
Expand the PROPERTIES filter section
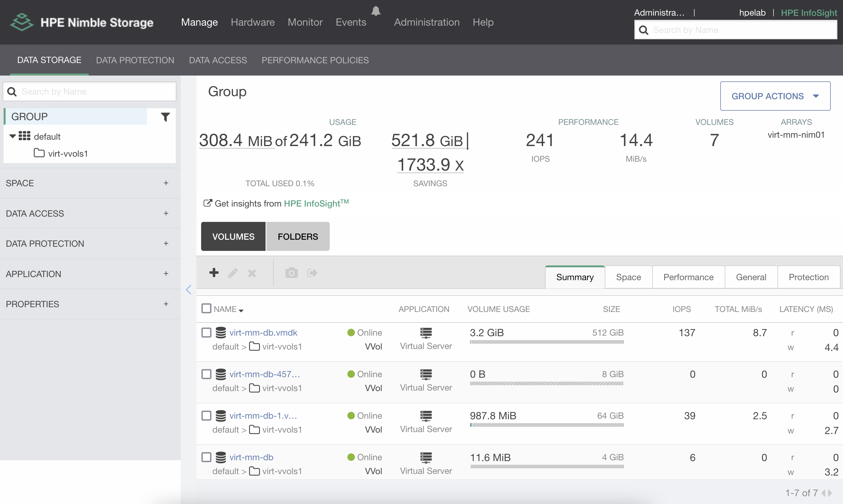pos(166,304)
